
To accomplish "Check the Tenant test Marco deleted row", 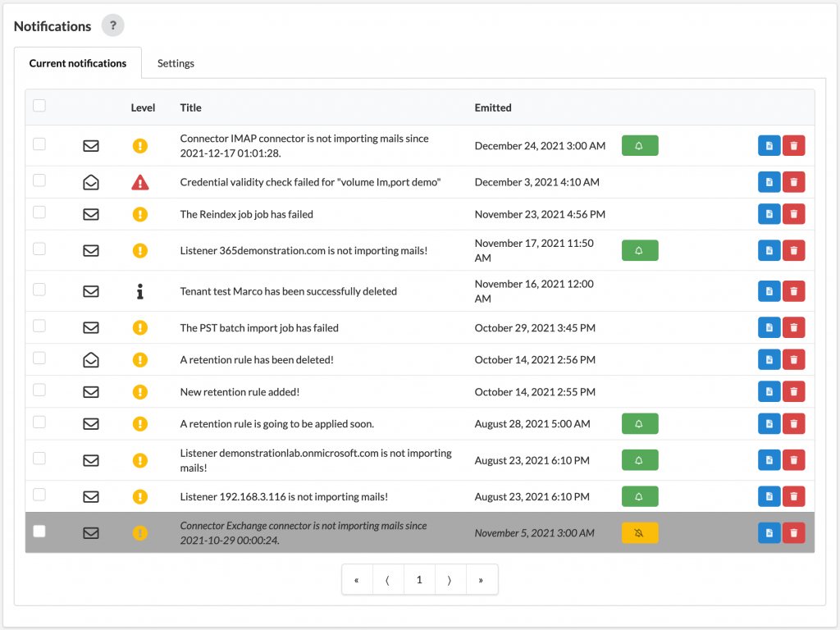I will [39, 290].
